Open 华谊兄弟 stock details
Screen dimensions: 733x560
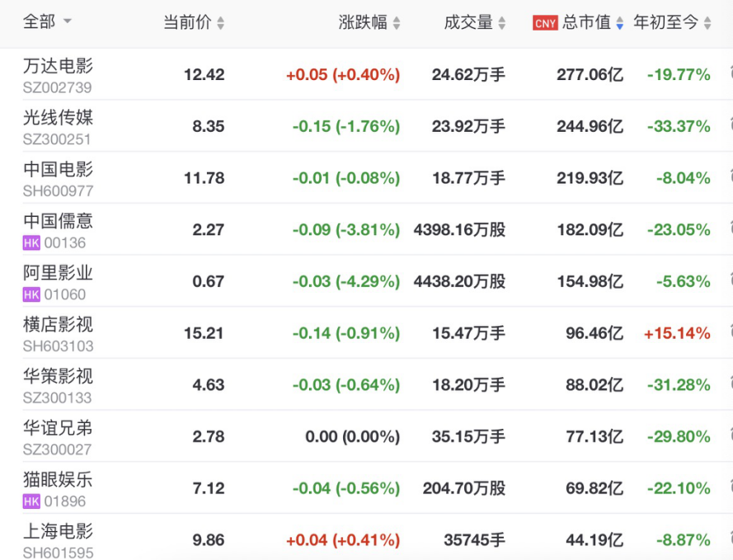tap(58, 428)
